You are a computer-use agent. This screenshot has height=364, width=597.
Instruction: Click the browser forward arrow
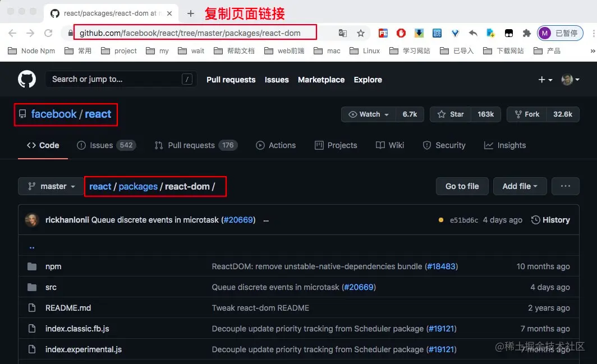pyautogui.click(x=30, y=33)
